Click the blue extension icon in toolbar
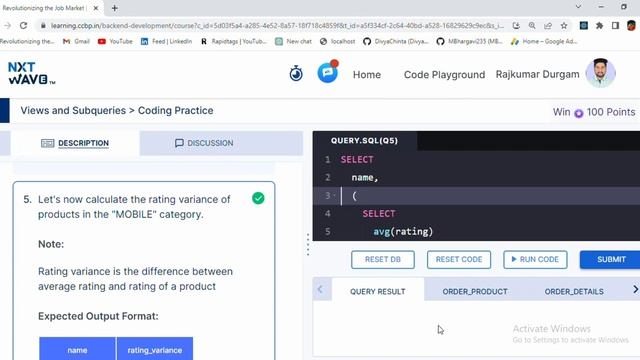 (x=584, y=25)
